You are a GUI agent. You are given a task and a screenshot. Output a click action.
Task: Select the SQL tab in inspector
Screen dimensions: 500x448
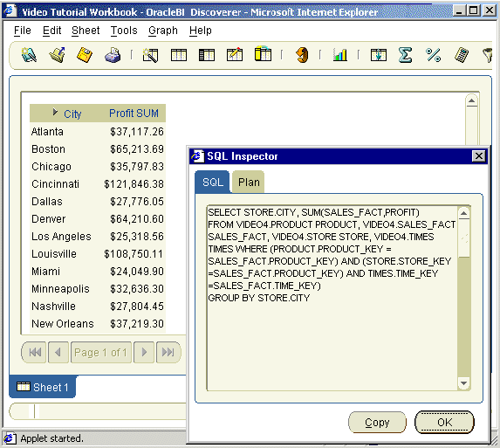(x=212, y=182)
